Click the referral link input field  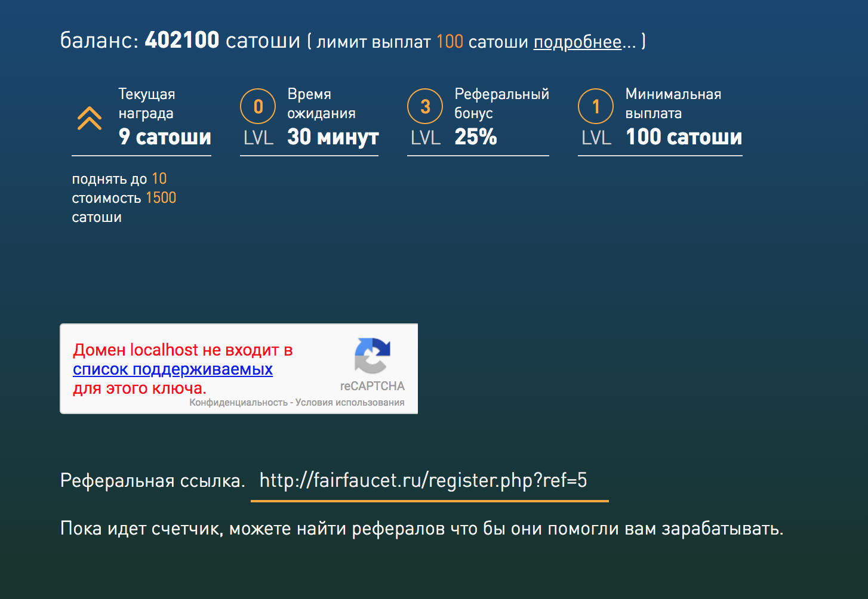(x=430, y=481)
